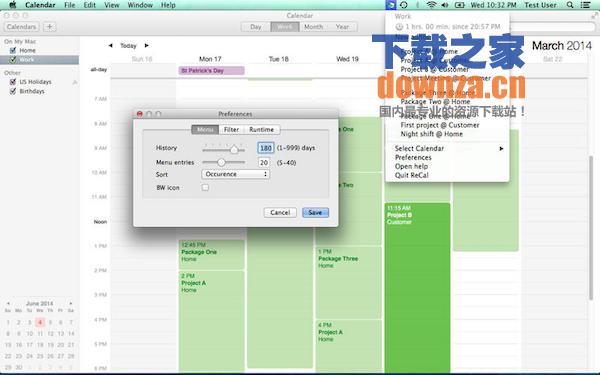Open Notification Center icon
This screenshot has height=375, width=600.
[585, 5]
